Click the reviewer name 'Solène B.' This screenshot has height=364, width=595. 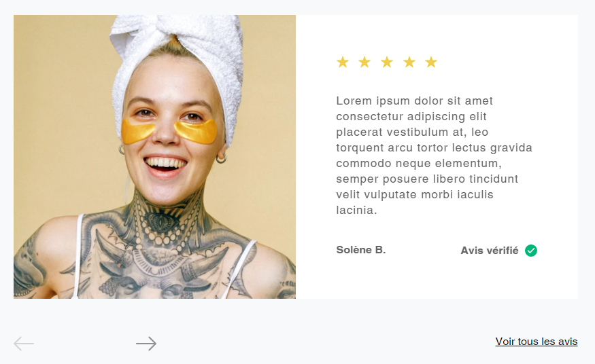tap(361, 250)
